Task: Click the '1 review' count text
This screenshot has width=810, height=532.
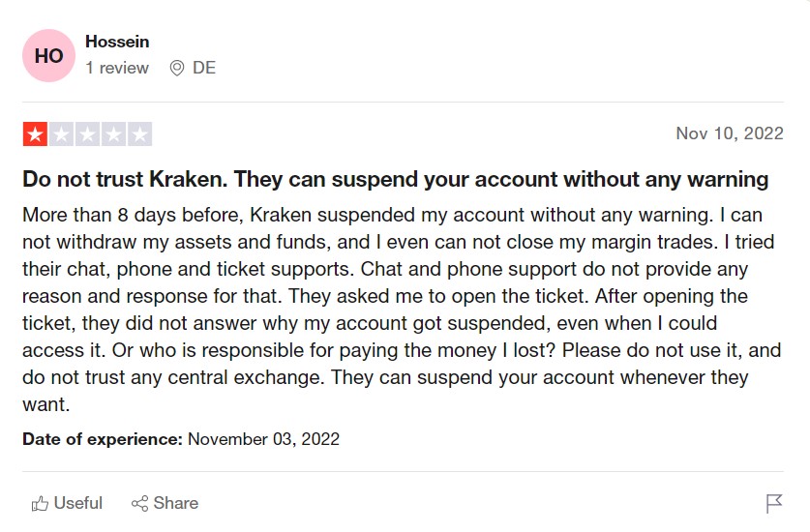Action: pyautogui.click(x=117, y=68)
